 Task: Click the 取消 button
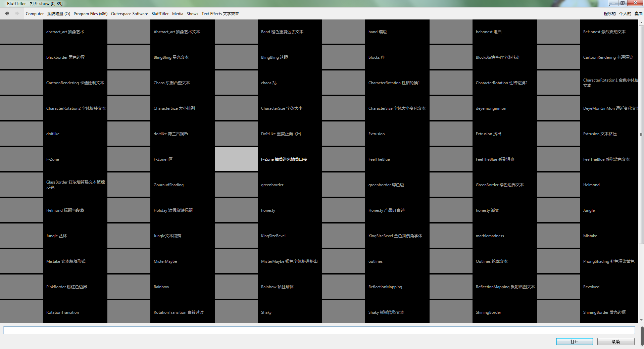coord(616,342)
